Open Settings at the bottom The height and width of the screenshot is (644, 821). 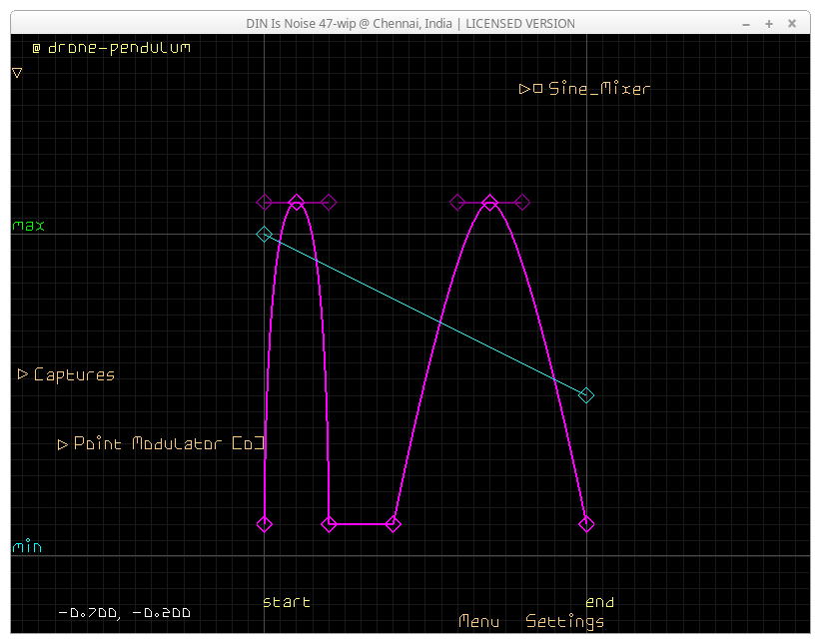(x=564, y=622)
